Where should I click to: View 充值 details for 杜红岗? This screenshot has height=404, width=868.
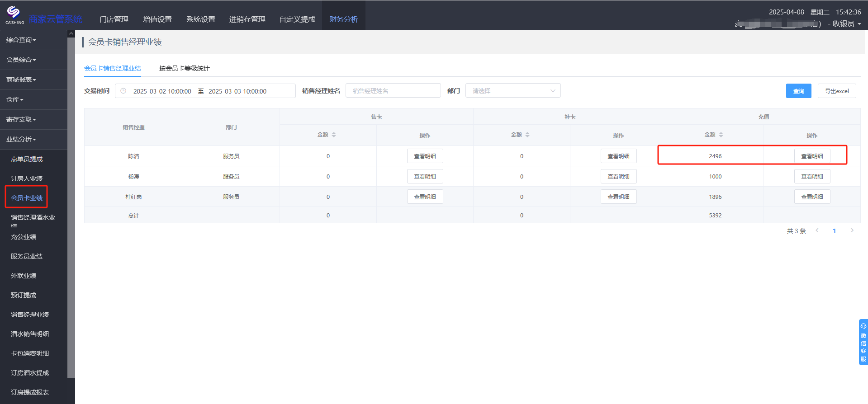[x=812, y=197]
